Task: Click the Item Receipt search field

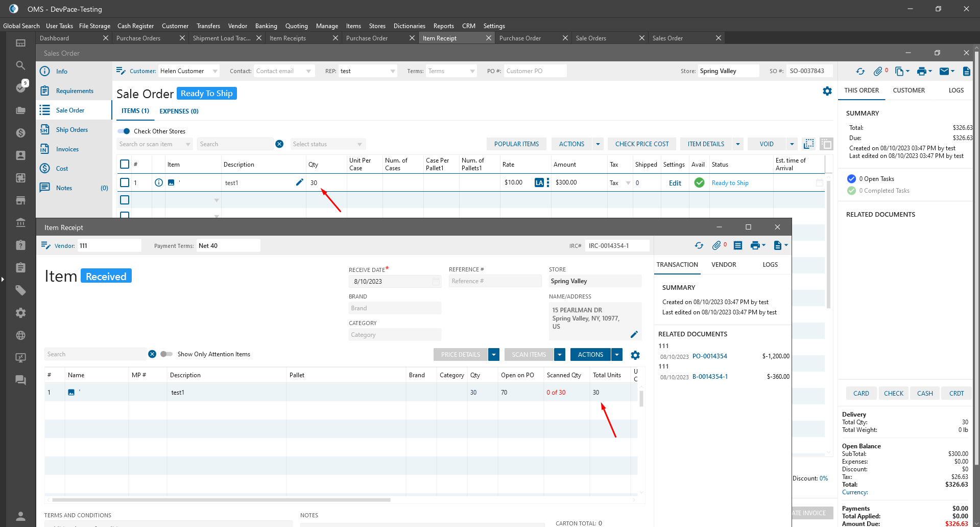Action: [95, 354]
